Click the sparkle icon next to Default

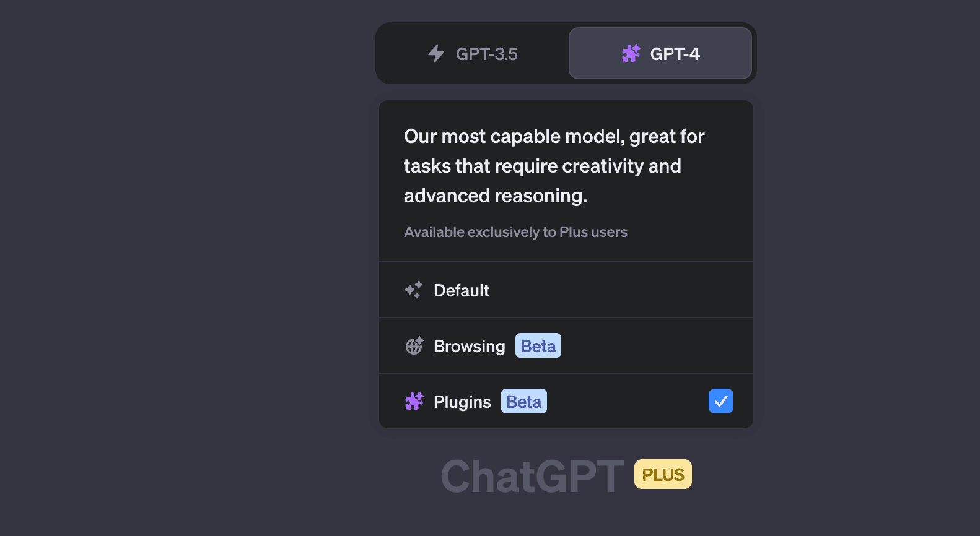point(414,290)
